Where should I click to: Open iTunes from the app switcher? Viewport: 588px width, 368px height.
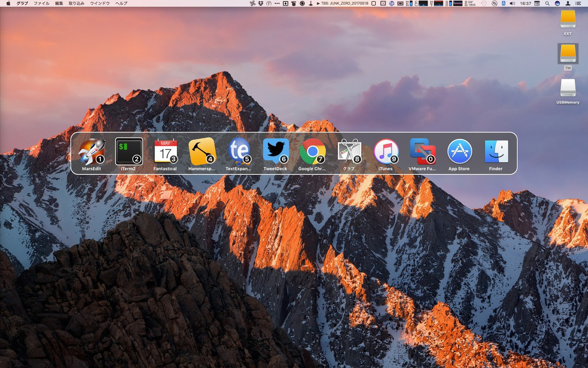[386, 152]
